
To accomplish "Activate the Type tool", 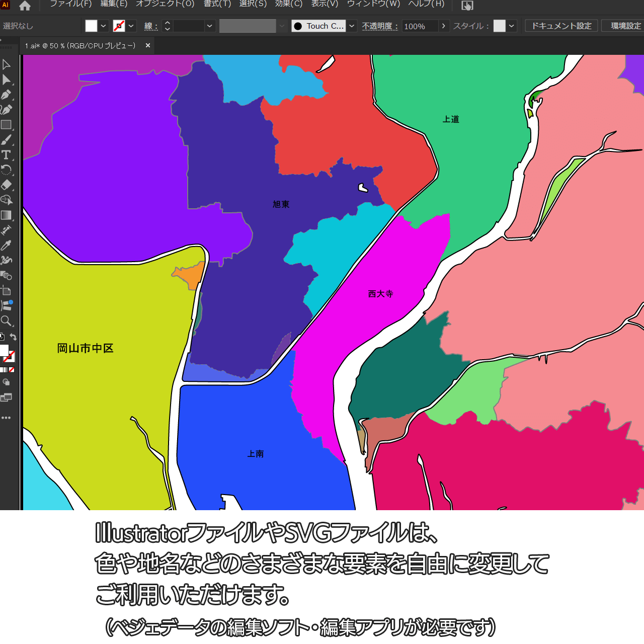I will 7,155.
